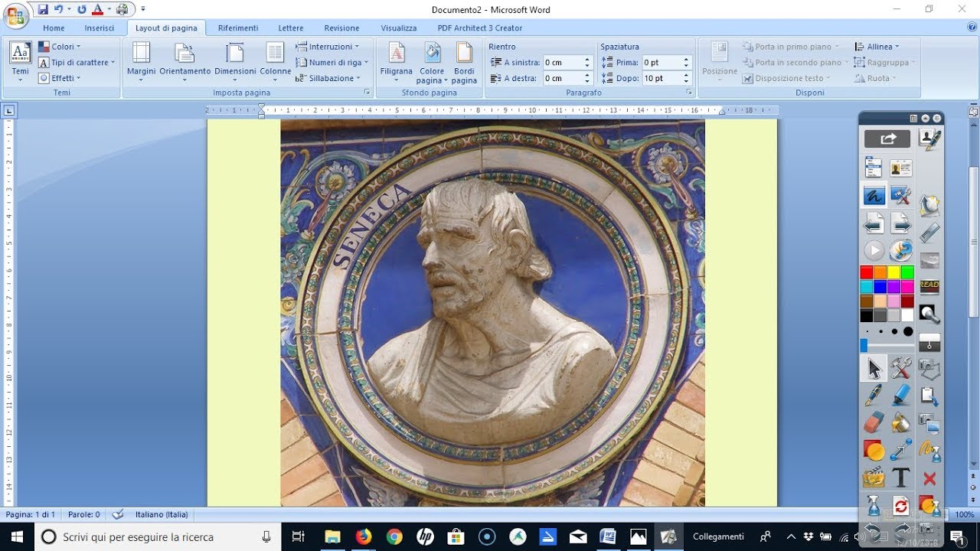
Task: Open the Colonne columns options
Action: tap(275, 61)
